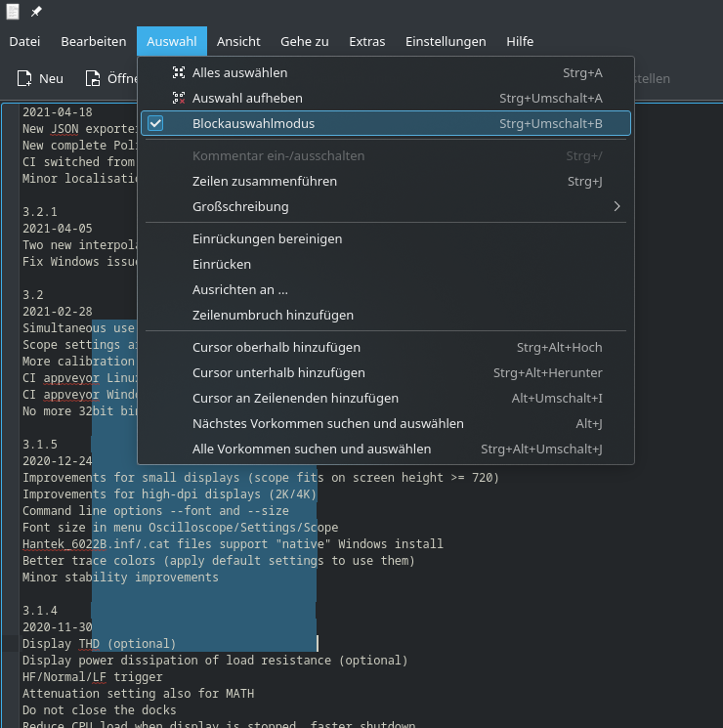Click the pin icon in title bar
The height and width of the screenshot is (728, 723).
[36, 12]
